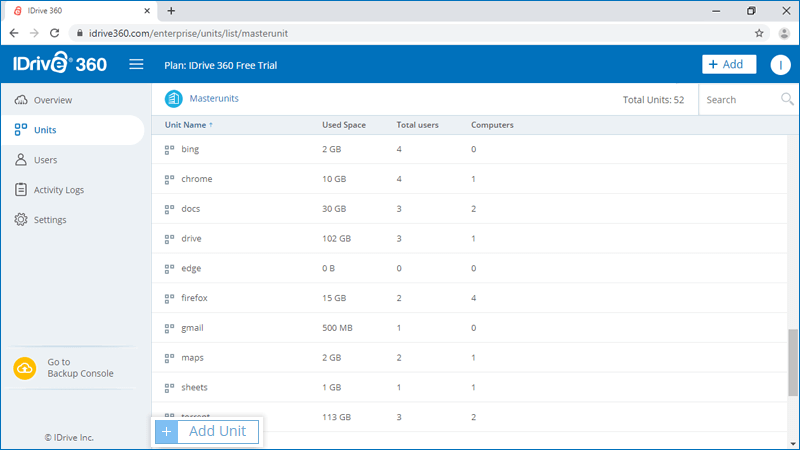Click the unit icon beside maps
The height and width of the screenshot is (450, 800).
pos(169,358)
